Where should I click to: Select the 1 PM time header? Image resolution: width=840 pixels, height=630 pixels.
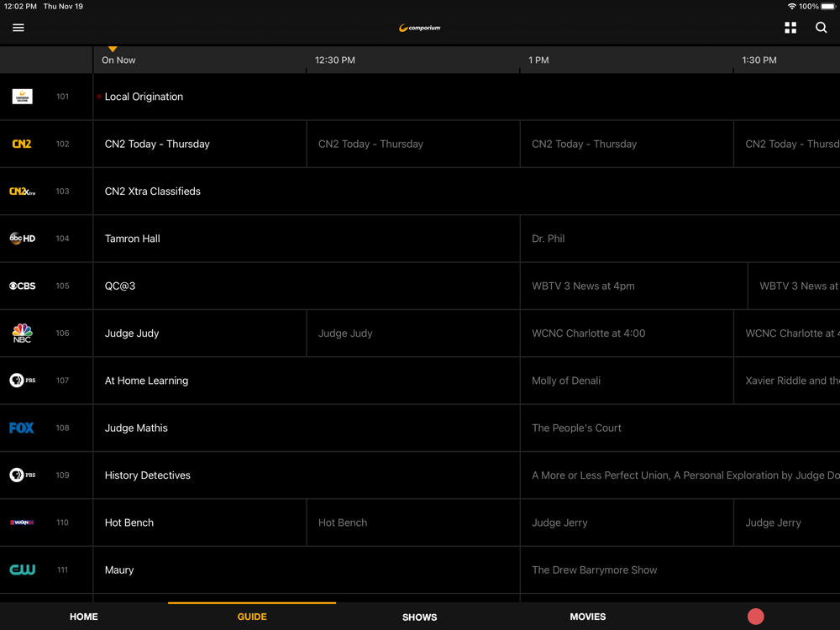coord(538,60)
